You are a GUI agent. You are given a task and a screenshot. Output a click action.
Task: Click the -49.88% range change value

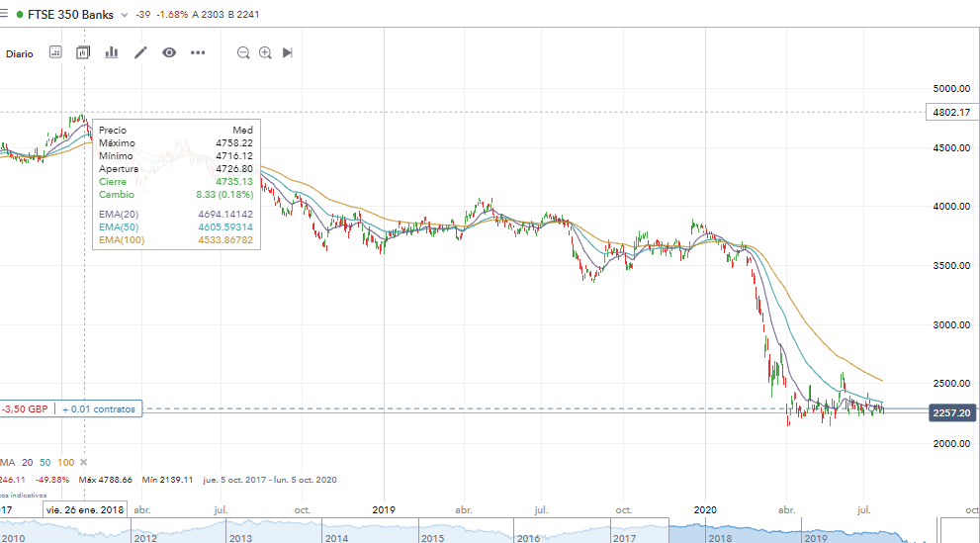point(52,480)
